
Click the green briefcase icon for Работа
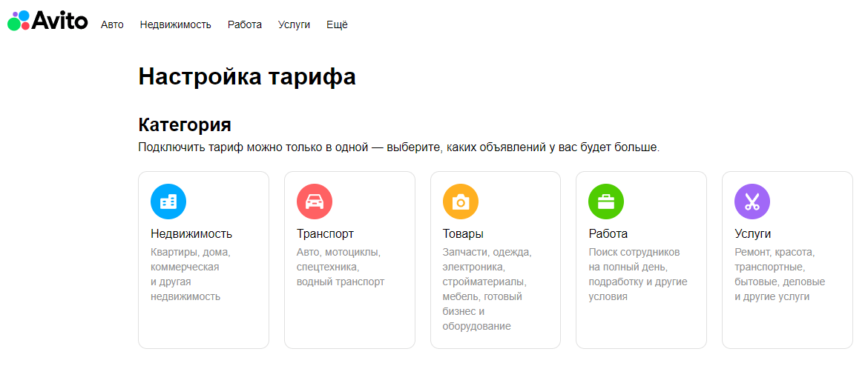click(x=606, y=202)
